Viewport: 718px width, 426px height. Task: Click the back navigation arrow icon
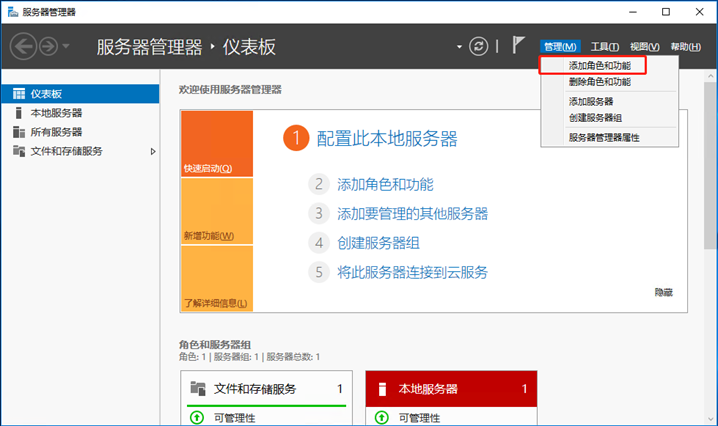point(23,47)
